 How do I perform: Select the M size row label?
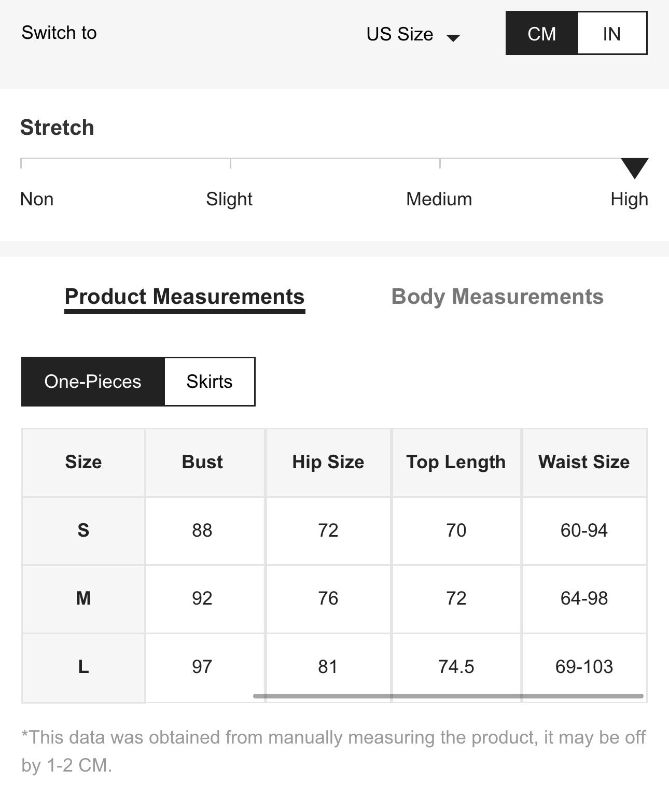[83, 598]
